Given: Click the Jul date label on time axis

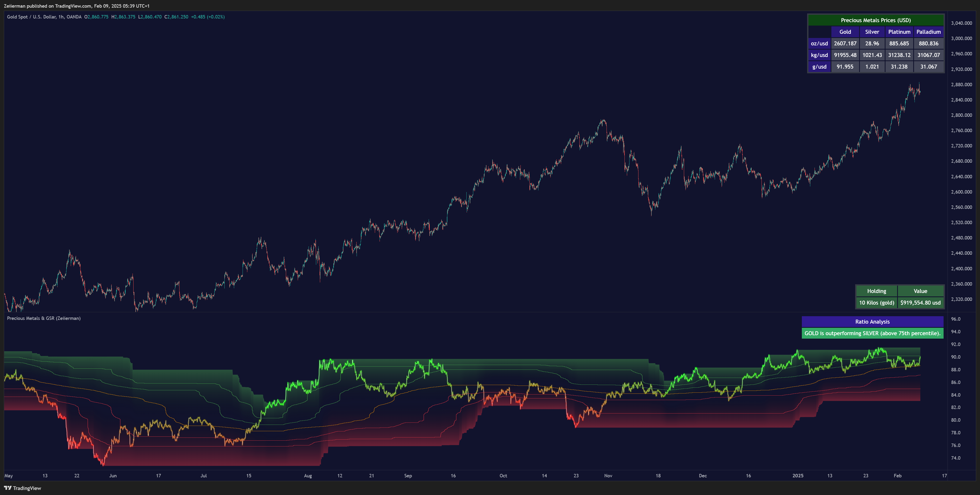Looking at the screenshot, I should [x=204, y=475].
